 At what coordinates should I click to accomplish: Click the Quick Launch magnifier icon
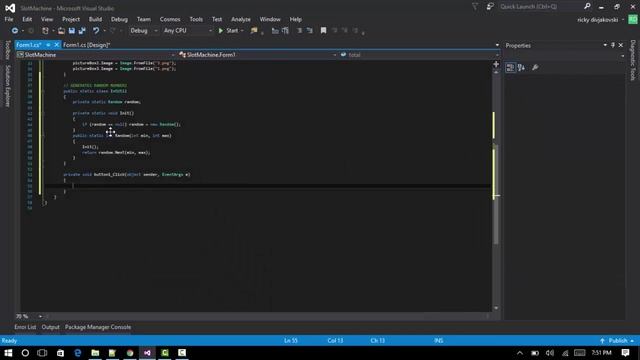point(587,6)
